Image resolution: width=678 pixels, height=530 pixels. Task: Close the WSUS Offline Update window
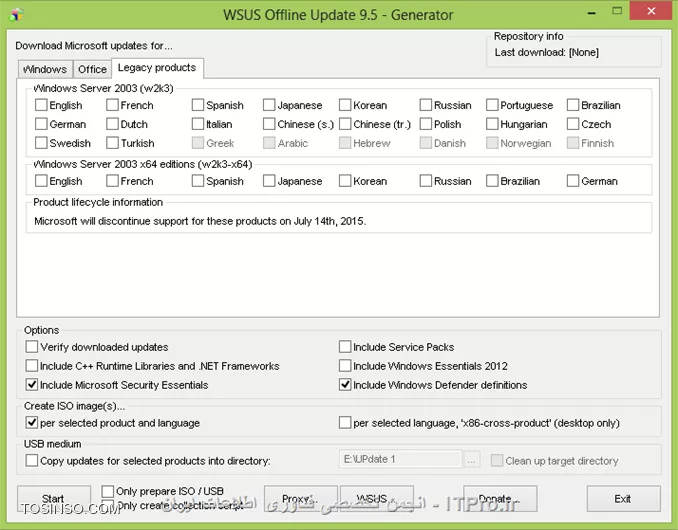pos(651,11)
